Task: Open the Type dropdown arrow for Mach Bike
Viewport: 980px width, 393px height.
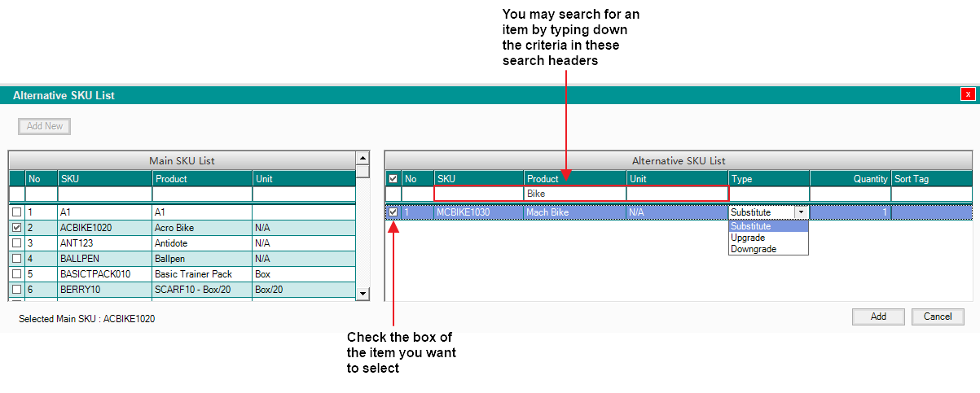Action: click(801, 212)
